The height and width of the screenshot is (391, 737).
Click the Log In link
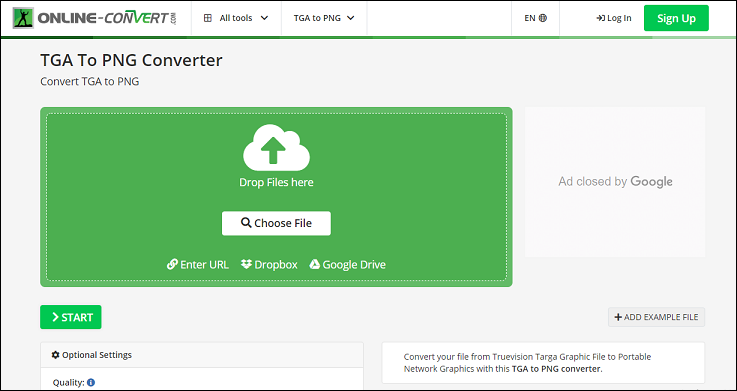(614, 18)
